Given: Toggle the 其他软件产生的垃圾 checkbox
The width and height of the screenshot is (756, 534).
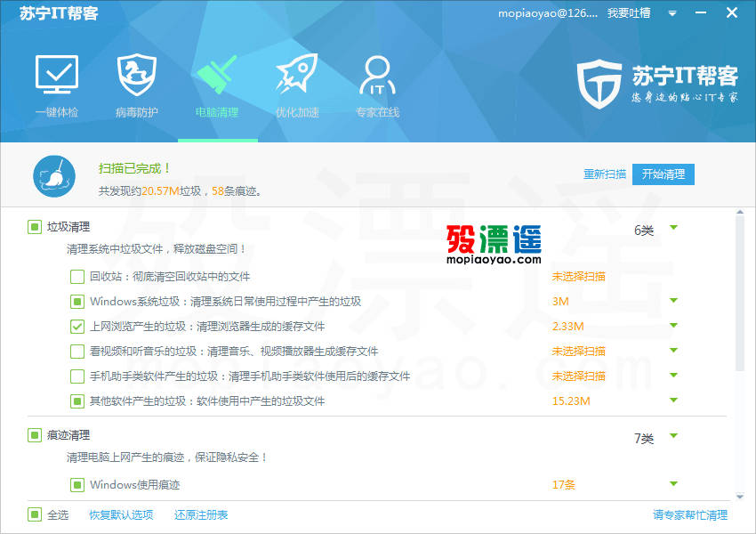Looking at the screenshot, I should 77,401.
